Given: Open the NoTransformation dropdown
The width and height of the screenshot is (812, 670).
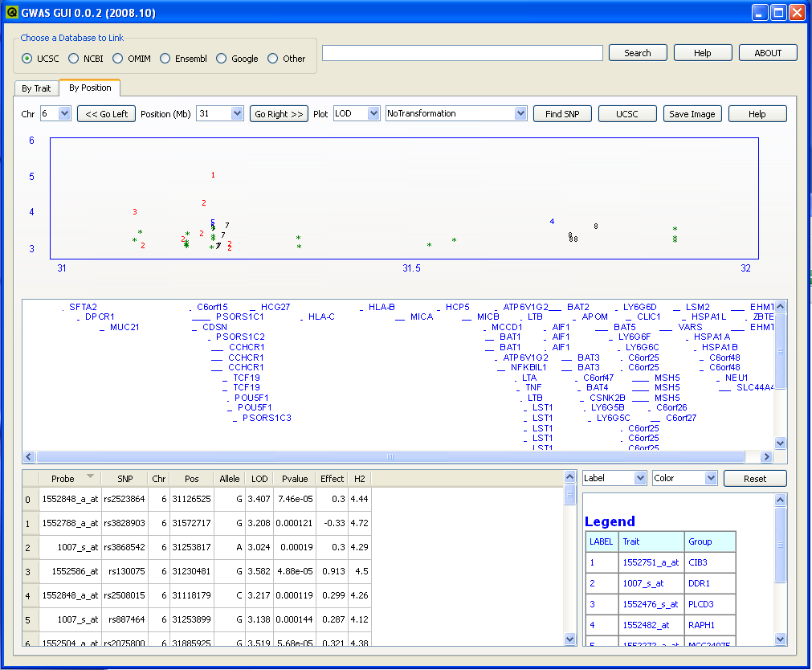Looking at the screenshot, I should pyautogui.click(x=520, y=114).
